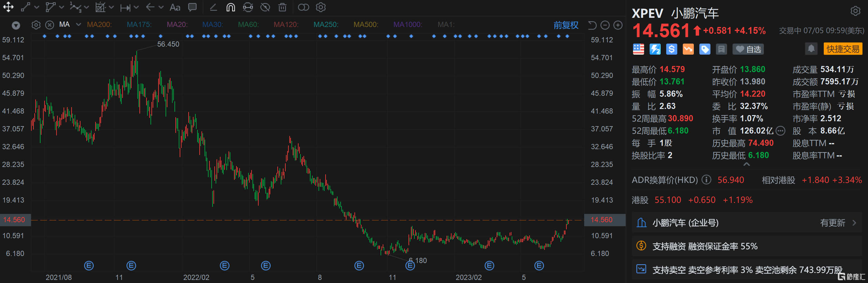The image size is (868, 283).
Task: Toggle the magnet snap mode
Action: point(230,7)
